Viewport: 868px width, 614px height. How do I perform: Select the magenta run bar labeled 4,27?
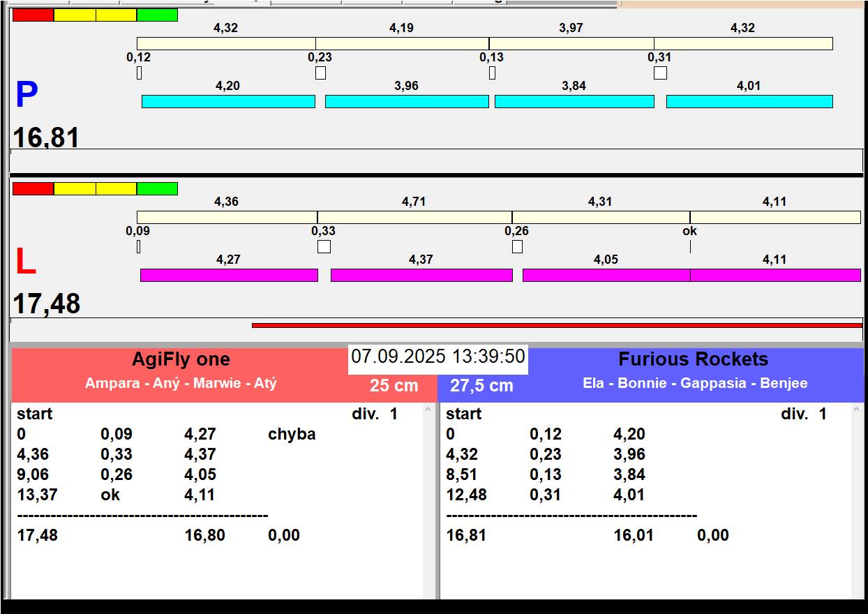coord(229,275)
